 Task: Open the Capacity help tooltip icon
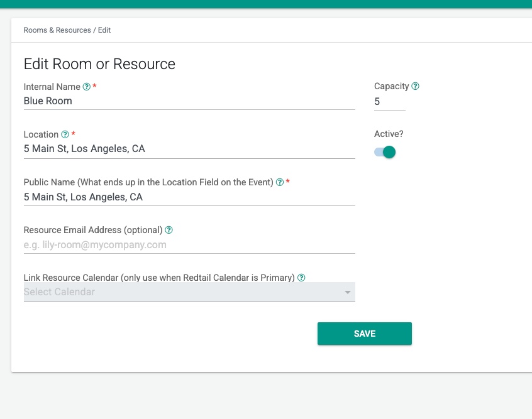(415, 86)
